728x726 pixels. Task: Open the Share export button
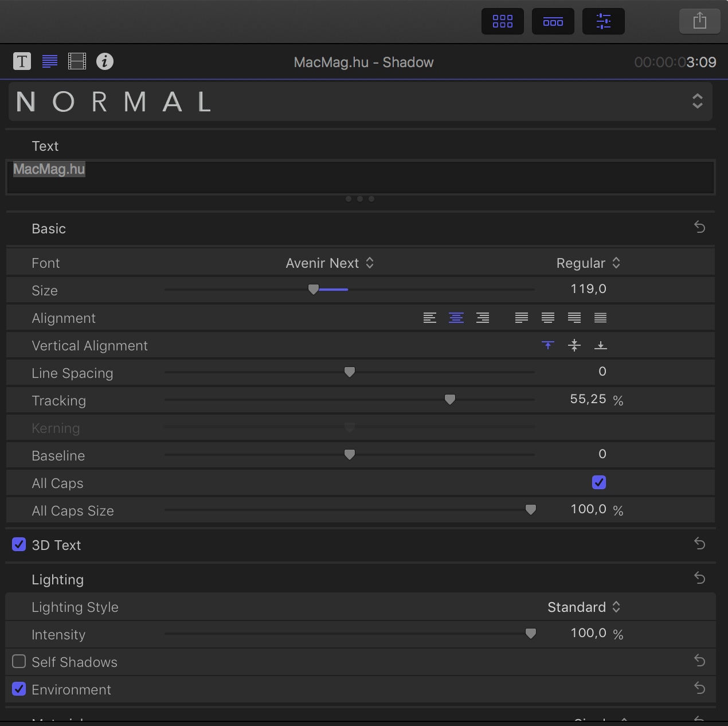pos(699,22)
